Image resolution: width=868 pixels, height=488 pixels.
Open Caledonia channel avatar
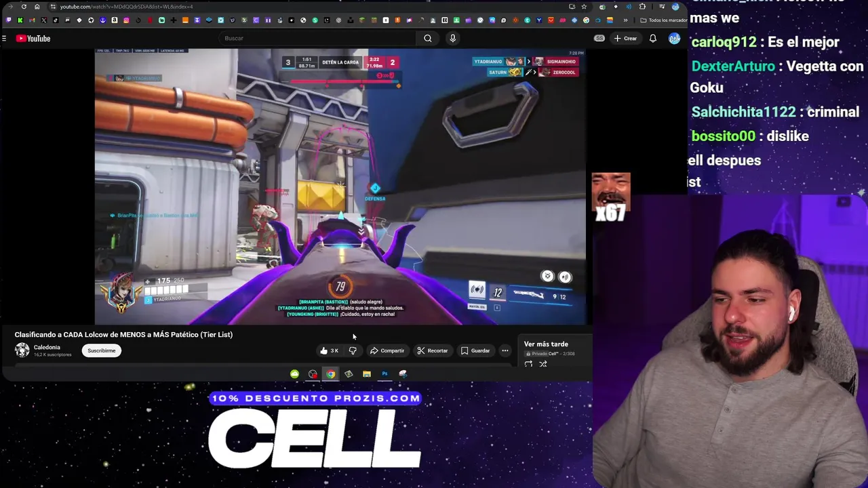22,350
